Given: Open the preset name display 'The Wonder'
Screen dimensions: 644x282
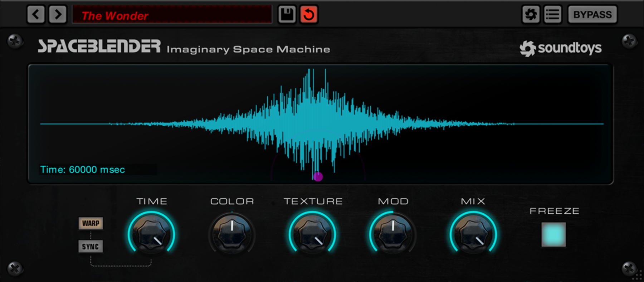Looking at the screenshot, I should tap(172, 15).
